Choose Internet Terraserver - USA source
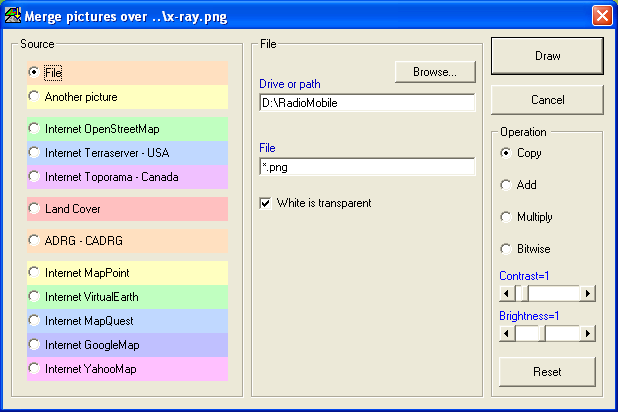This screenshot has width=618, height=412. coord(34,153)
